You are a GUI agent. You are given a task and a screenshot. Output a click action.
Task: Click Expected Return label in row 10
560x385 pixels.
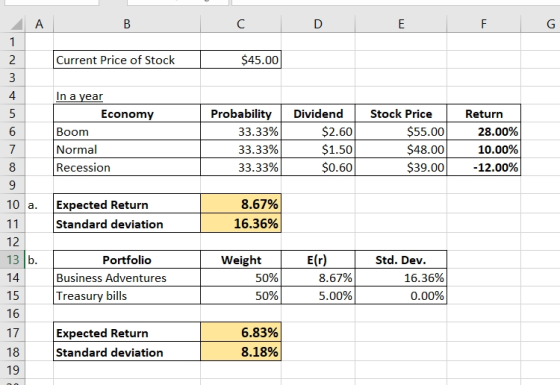point(127,205)
